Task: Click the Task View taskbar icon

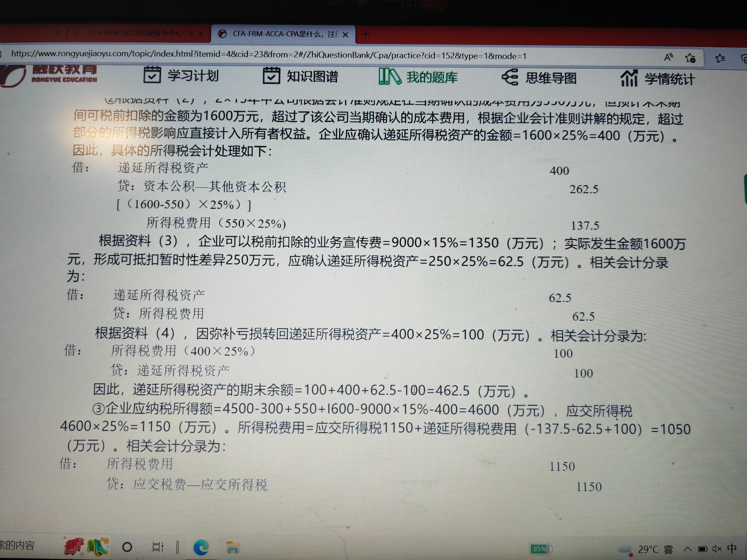Action: pos(158,547)
